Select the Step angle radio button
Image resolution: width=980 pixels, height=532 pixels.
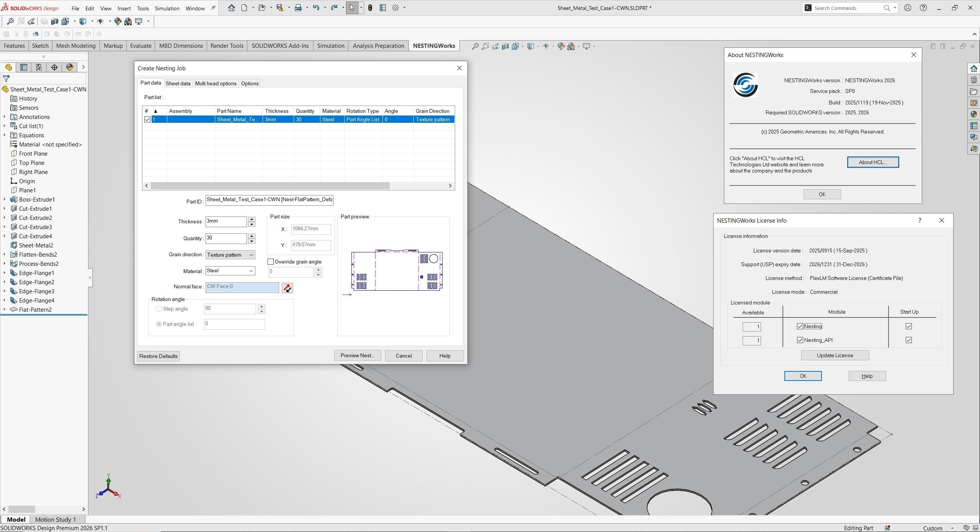pyautogui.click(x=159, y=309)
